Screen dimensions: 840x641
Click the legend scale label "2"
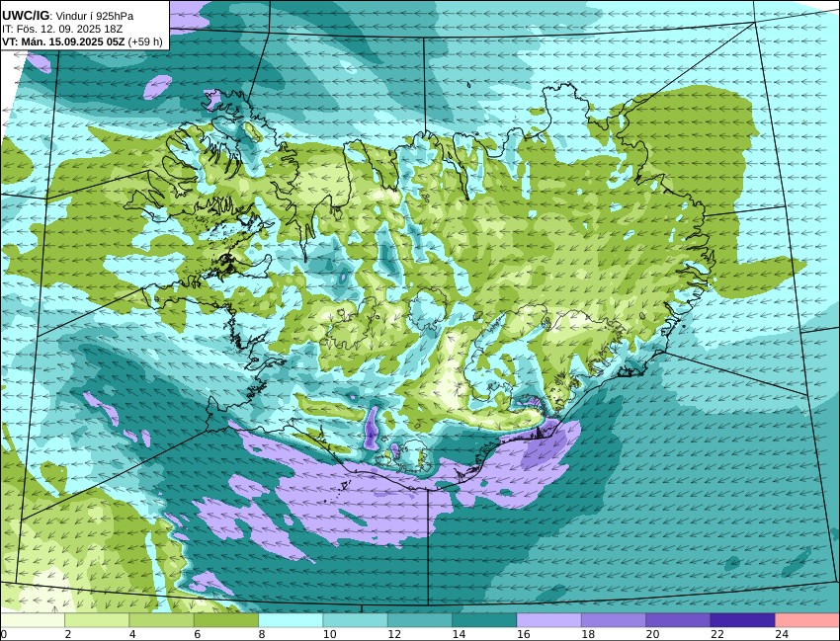click(x=68, y=634)
